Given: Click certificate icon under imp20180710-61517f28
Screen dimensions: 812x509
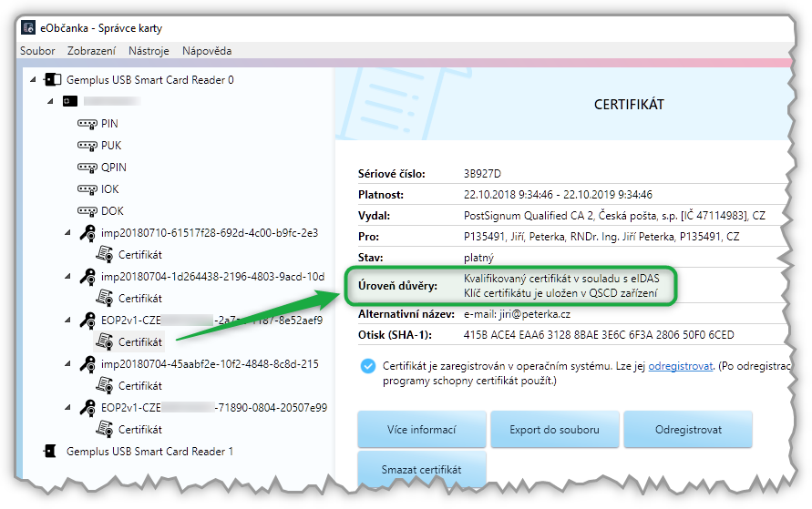Looking at the screenshot, I should tap(105, 255).
